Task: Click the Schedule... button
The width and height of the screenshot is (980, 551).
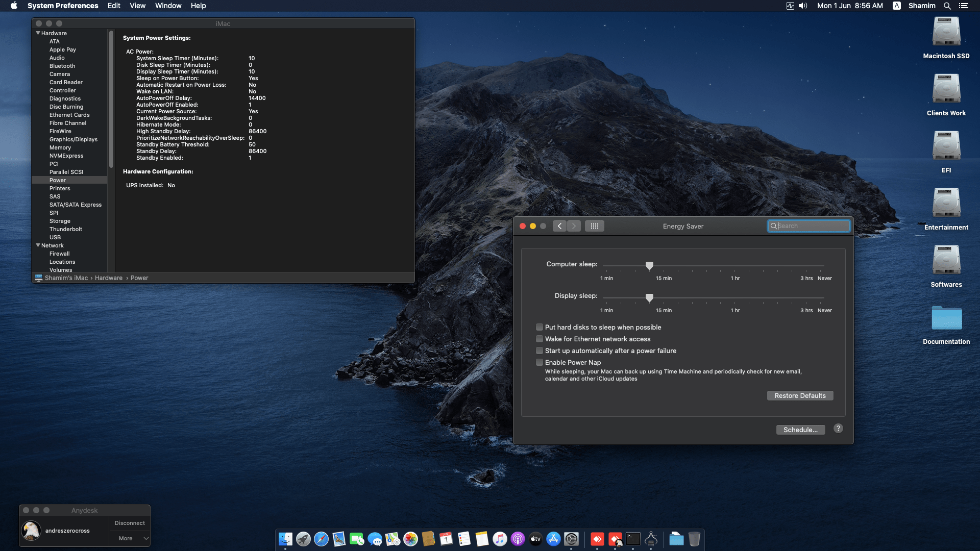Action: click(800, 430)
